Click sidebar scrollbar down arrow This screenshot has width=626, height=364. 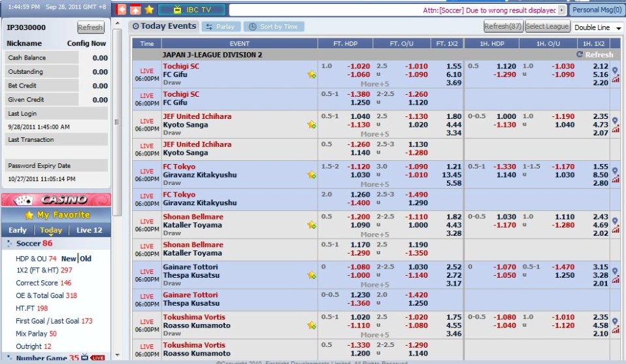point(117,354)
